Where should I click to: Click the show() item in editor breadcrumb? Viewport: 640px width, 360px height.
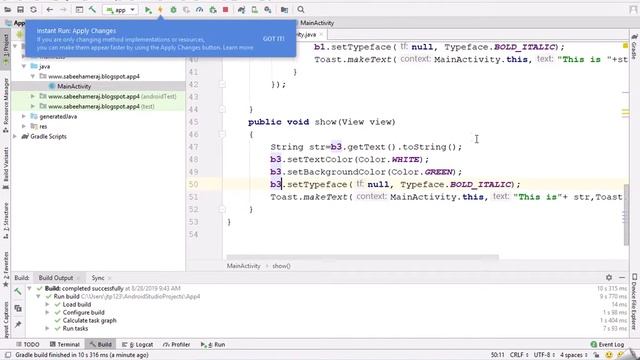point(281,266)
